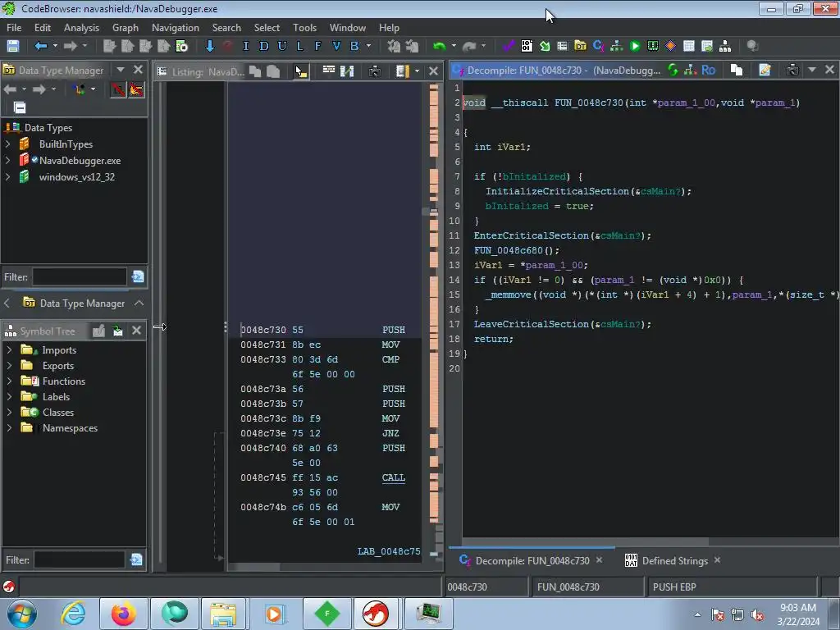Open the Windows Start menu

tap(22, 614)
